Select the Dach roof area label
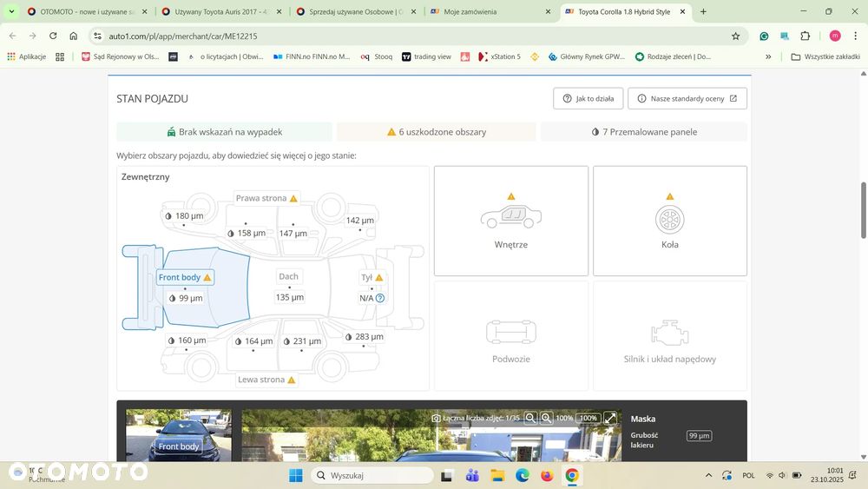The height and width of the screenshot is (489, 868). point(288,276)
